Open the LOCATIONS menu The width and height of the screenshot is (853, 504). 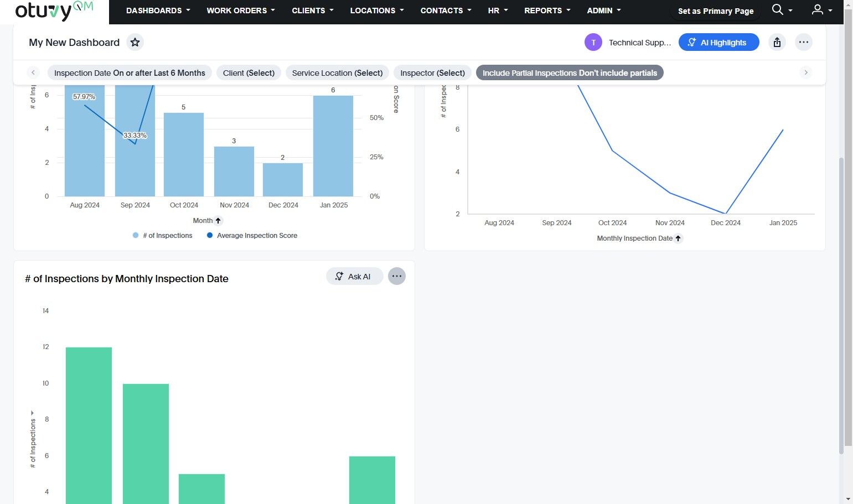pos(377,11)
